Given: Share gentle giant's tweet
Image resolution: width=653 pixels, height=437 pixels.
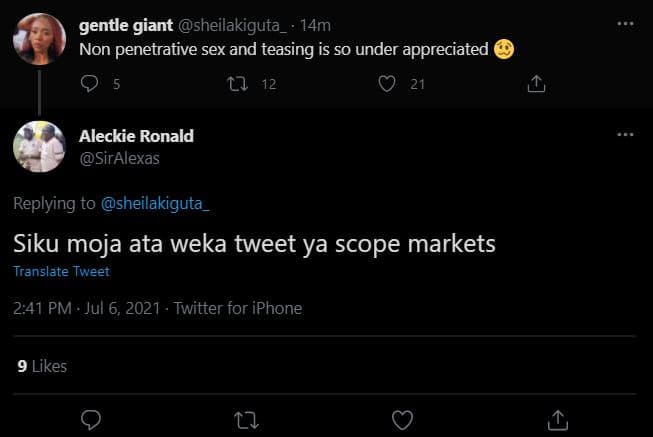Looking at the screenshot, I should (537, 84).
